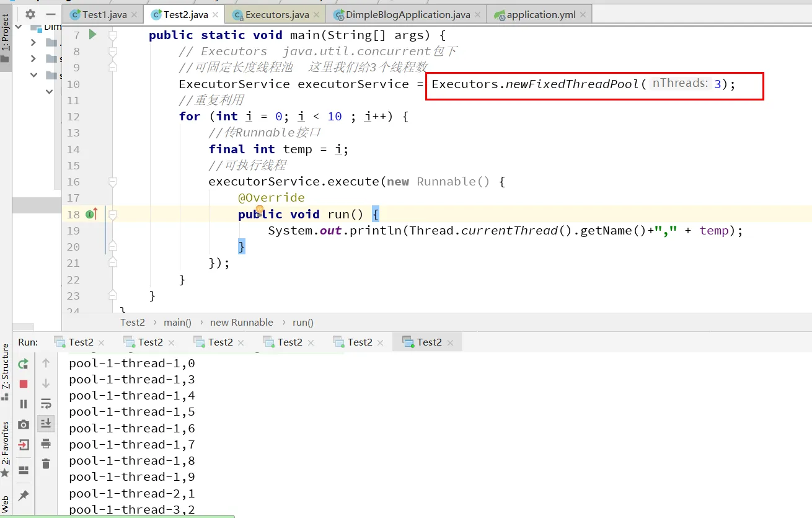Stop the running process with the red square
Viewport: 812px width, 518px height.
pos(24,384)
